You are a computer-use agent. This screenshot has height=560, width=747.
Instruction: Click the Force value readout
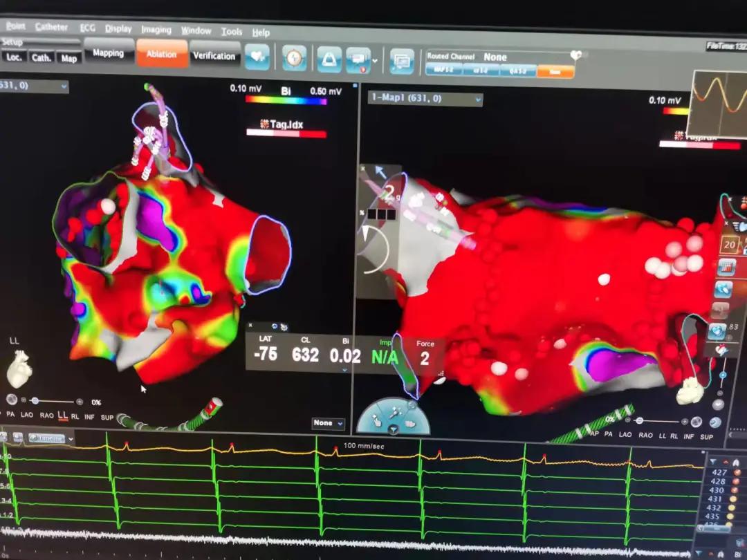tap(425, 355)
